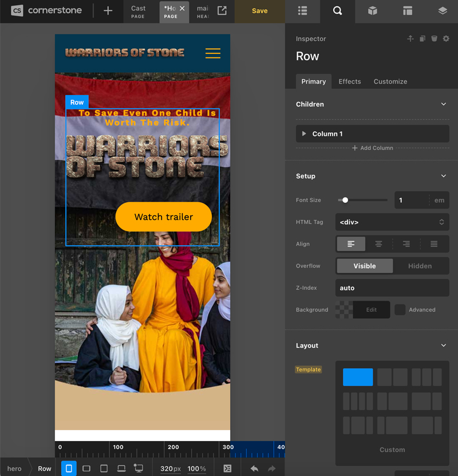Viewport: 458px width, 476px height.
Task: Set Overflow to Hidden
Action: [420, 266]
